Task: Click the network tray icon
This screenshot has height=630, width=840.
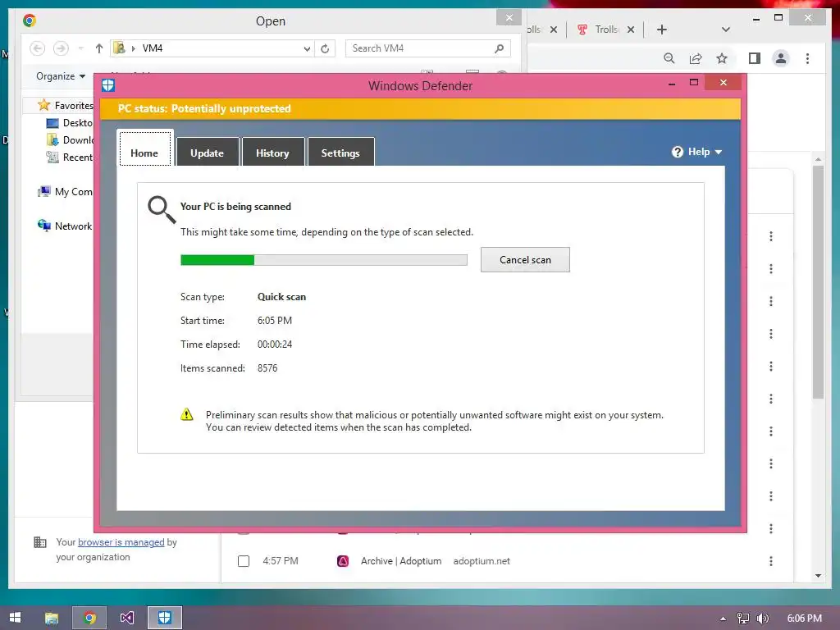Action: pyautogui.click(x=743, y=619)
